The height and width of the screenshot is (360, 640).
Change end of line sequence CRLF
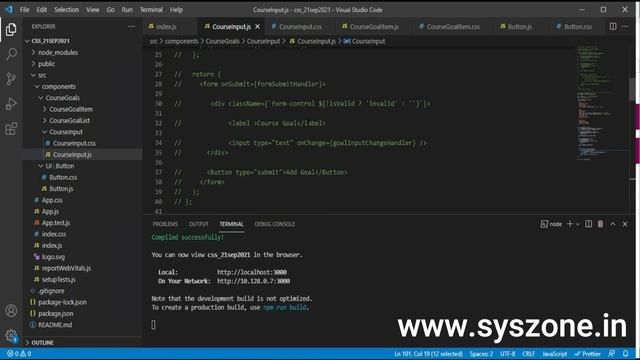528,353
